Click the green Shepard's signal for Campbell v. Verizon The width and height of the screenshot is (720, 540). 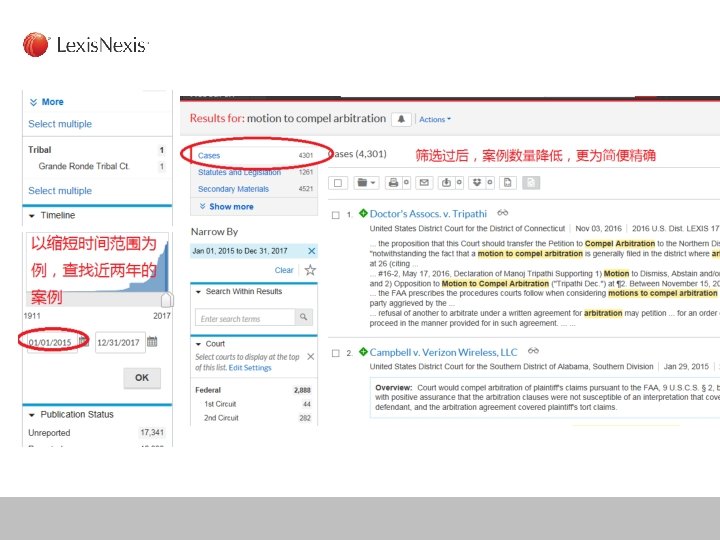[363, 352]
